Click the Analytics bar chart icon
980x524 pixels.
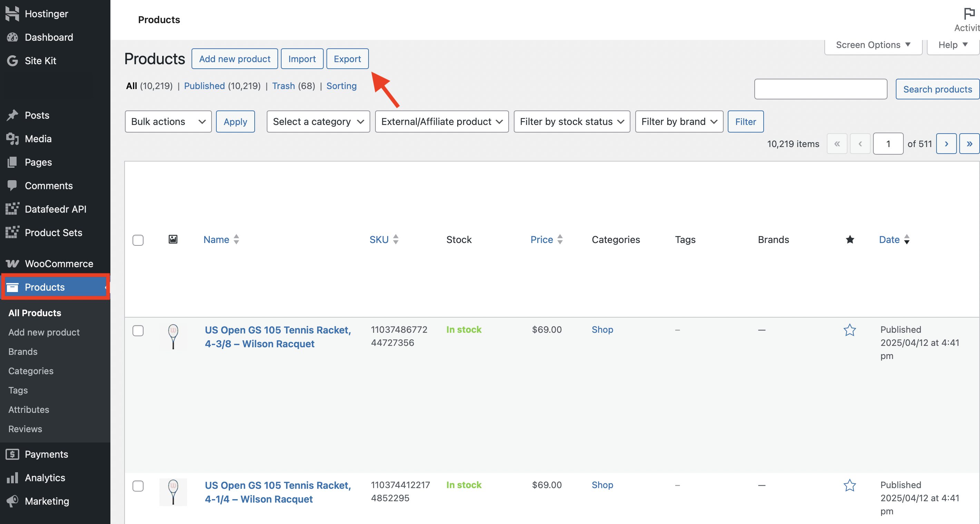tap(12, 478)
